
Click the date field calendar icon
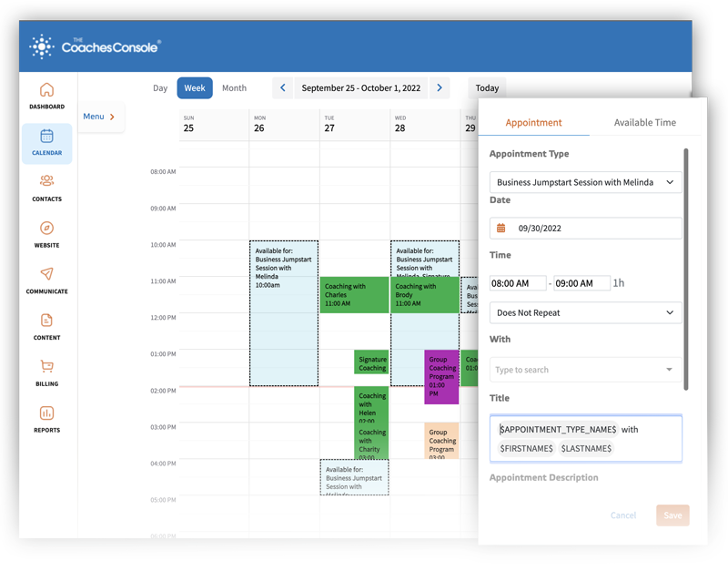[x=501, y=228]
